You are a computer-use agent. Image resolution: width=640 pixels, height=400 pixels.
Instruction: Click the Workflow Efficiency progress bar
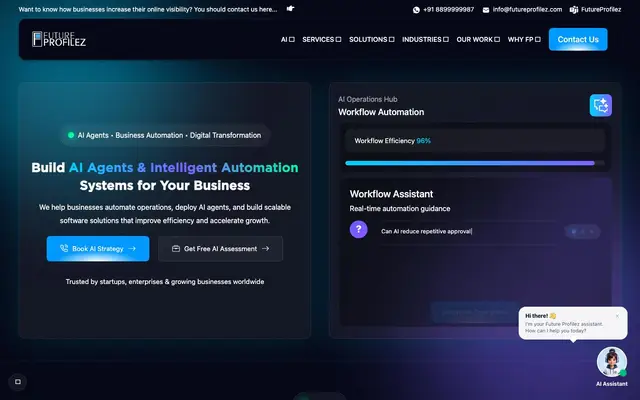tap(475, 163)
